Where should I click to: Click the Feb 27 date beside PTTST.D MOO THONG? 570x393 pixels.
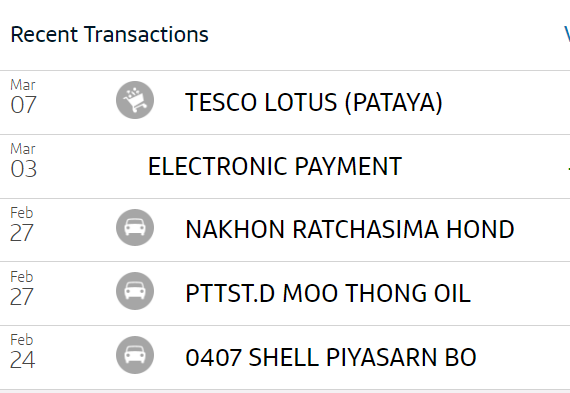click(x=21, y=289)
